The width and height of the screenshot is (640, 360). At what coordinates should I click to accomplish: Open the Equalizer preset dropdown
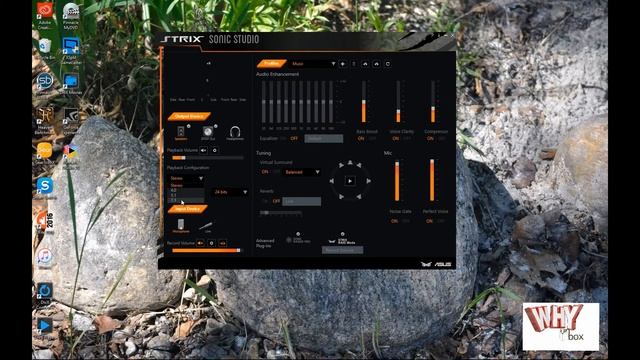(324, 139)
